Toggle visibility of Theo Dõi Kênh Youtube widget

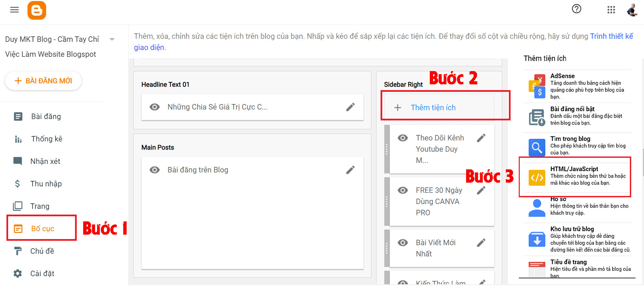pos(403,138)
